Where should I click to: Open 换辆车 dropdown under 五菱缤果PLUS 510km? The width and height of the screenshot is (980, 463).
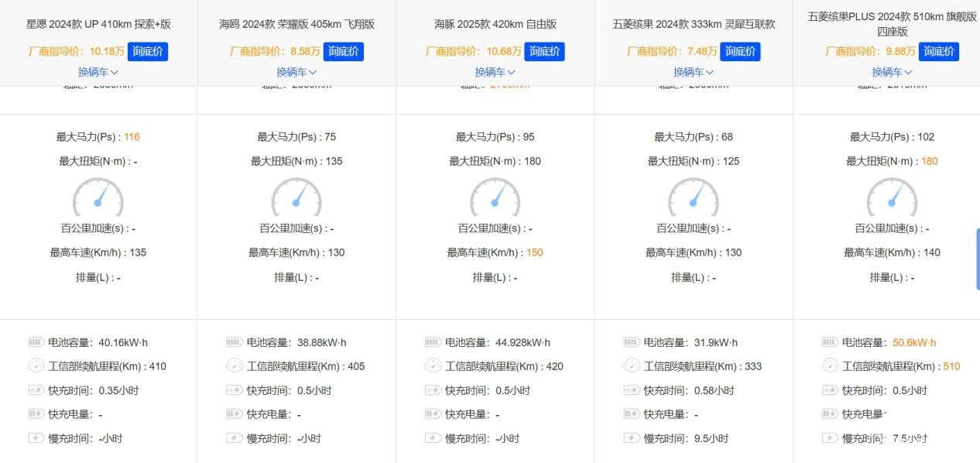(x=893, y=72)
